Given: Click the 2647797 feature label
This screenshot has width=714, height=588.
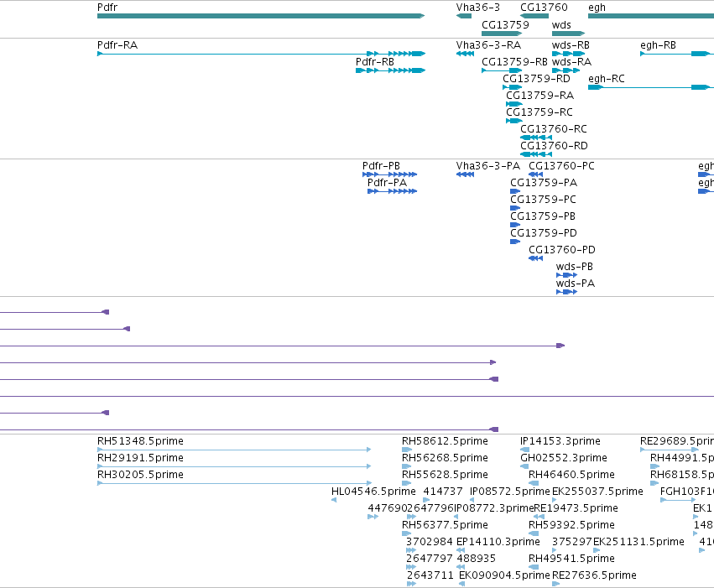Looking at the screenshot, I should tap(429, 559).
